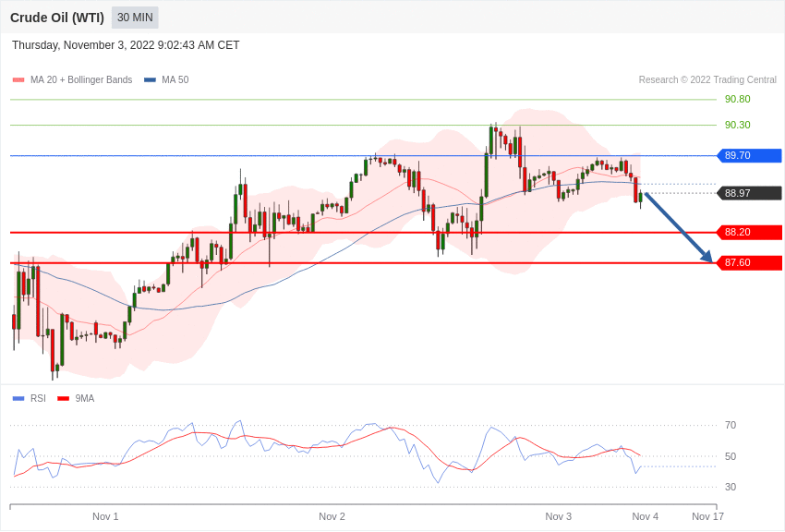
Task: Select the blue 89.70 pivot price tag
Action: point(749,156)
